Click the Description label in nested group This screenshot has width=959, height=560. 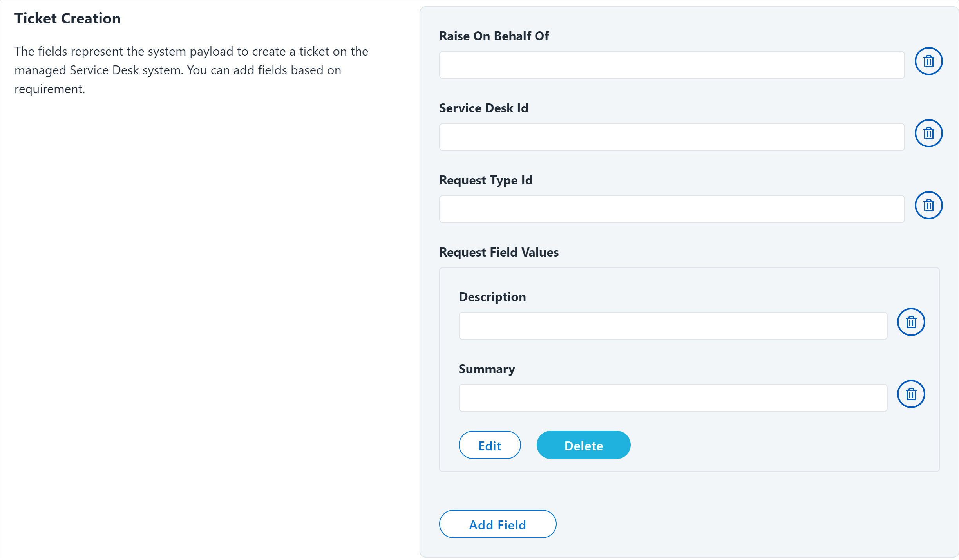pyautogui.click(x=492, y=297)
